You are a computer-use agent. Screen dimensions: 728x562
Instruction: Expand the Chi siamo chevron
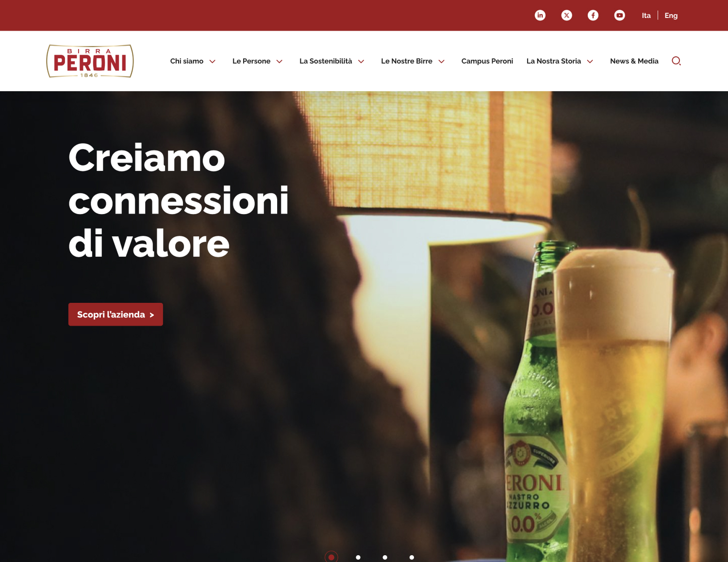[212, 61]
